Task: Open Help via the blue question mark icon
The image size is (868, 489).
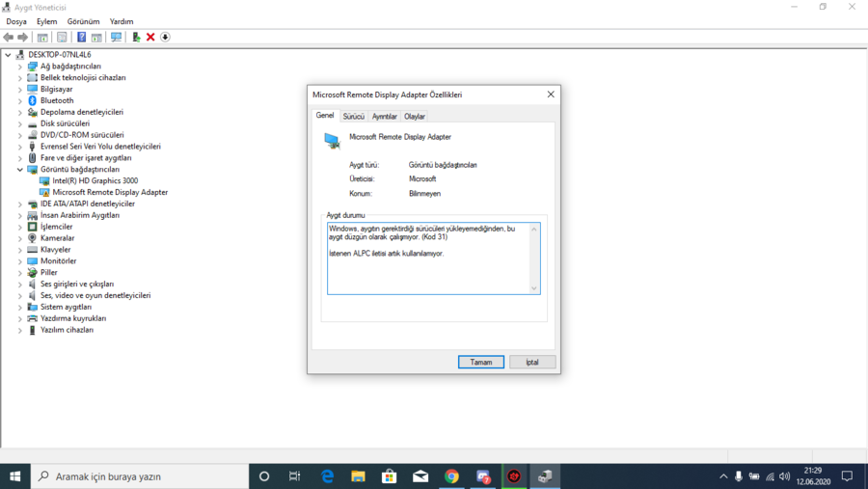Action: (81, 37)
